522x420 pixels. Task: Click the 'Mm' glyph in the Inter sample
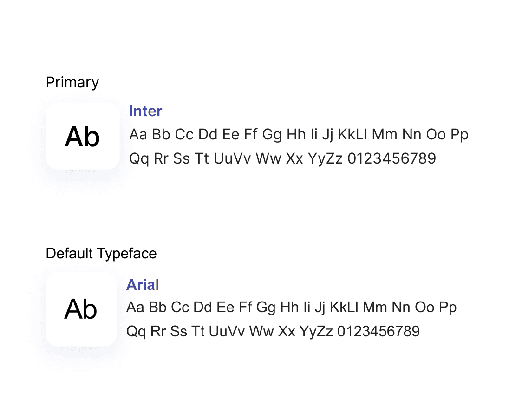(x=385, y=135)
